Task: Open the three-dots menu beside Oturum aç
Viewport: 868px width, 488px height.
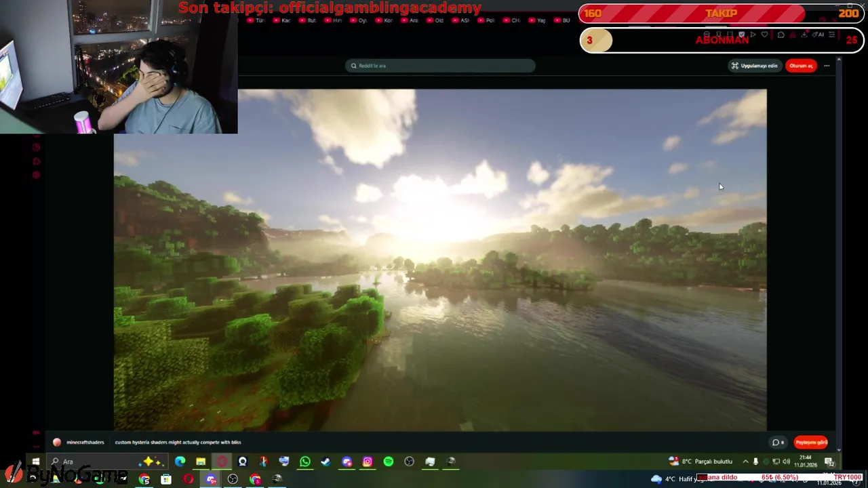Action: 827,66
